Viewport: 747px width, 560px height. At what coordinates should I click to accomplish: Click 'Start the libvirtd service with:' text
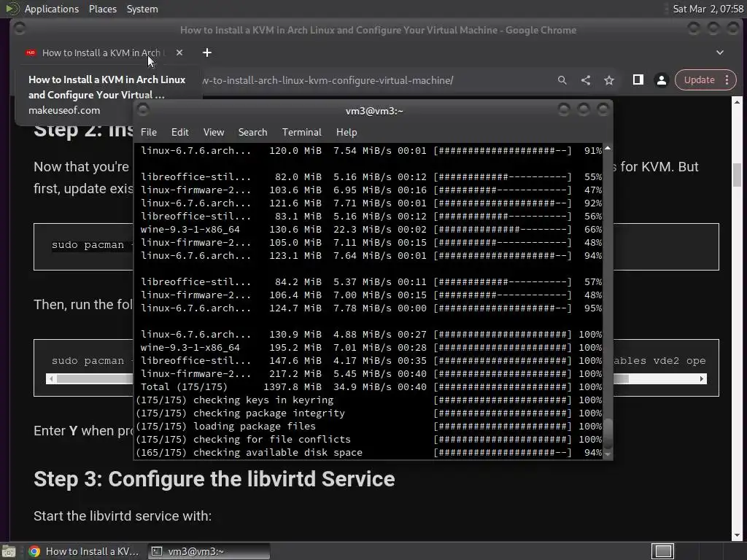pyautogui.click(x=123, y=516)
